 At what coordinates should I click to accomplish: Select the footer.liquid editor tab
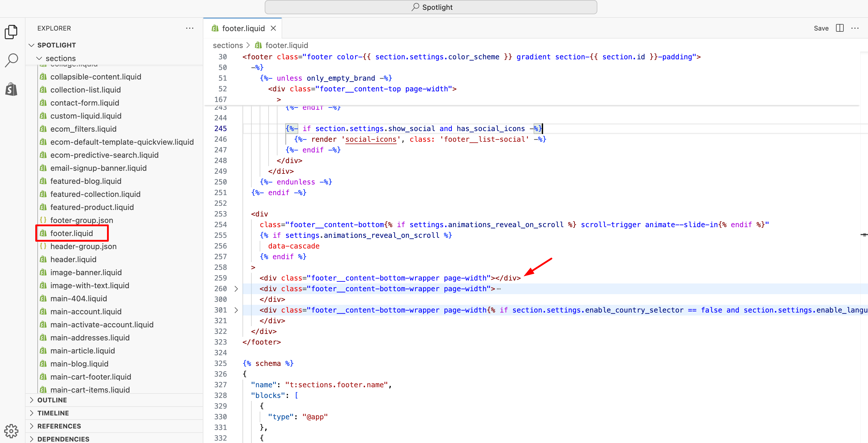243,28
